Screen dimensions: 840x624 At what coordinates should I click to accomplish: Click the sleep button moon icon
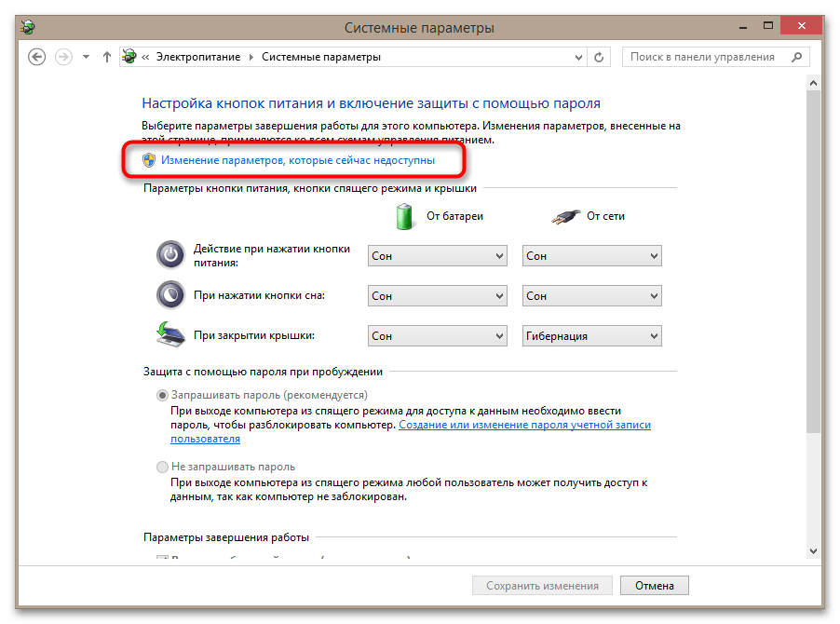[170, 295]
